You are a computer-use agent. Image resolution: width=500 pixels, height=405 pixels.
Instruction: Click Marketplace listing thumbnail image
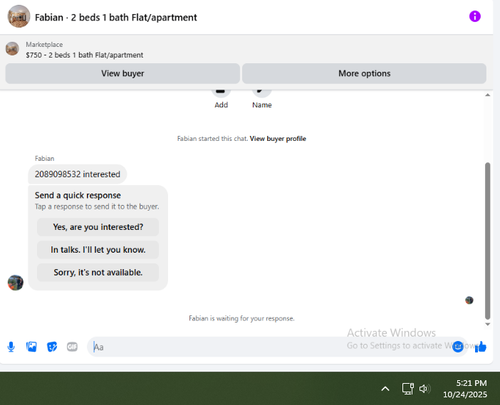tap(12, 49)
